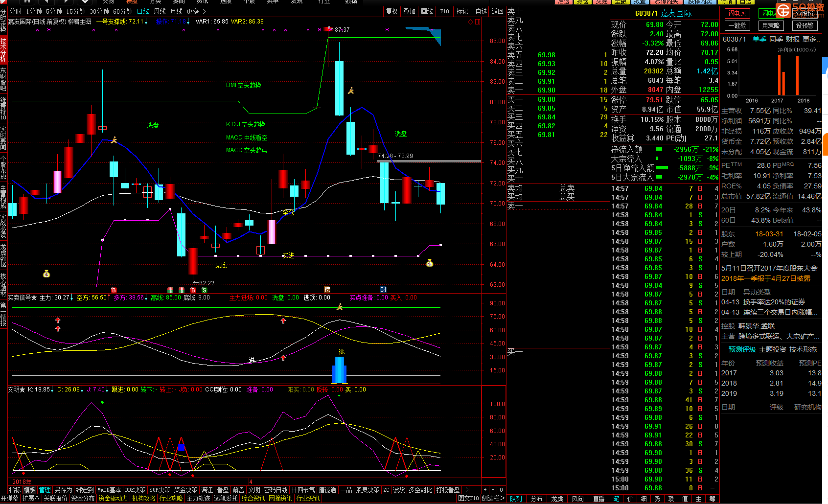Expand 更多 financial options
This screenshot has width=828, height=504.
tap(811, 39)
